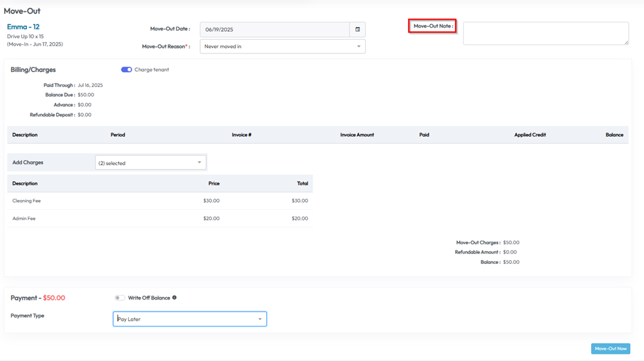644x361 pixels.
Task: Click inside the Move-Out Note text area
Action: 545,34
